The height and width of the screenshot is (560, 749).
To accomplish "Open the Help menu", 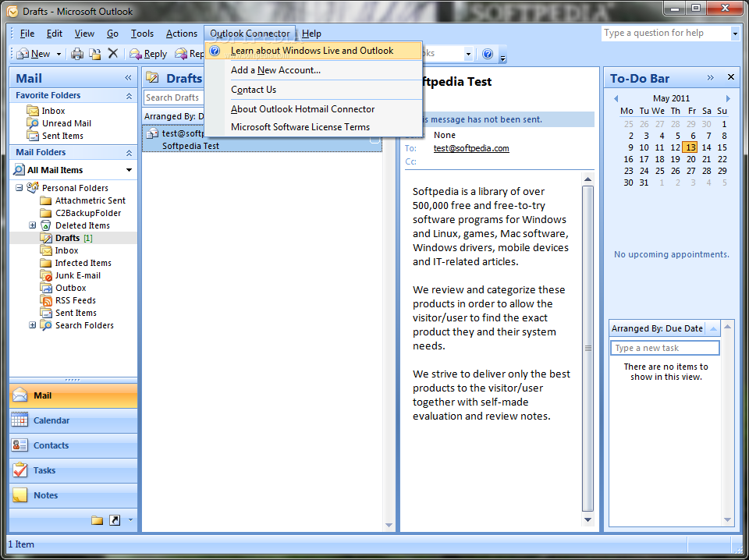I will [x=311, y=34].
